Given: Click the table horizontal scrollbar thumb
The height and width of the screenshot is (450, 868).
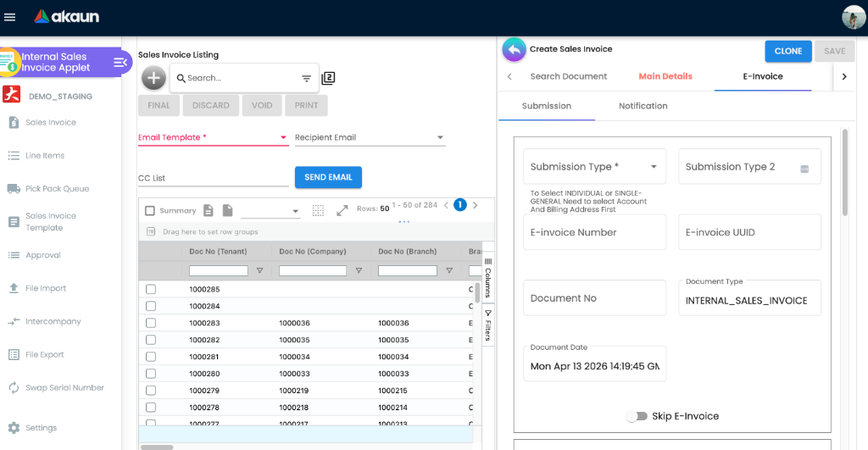Looking at the screenshot, I should 157,447.
